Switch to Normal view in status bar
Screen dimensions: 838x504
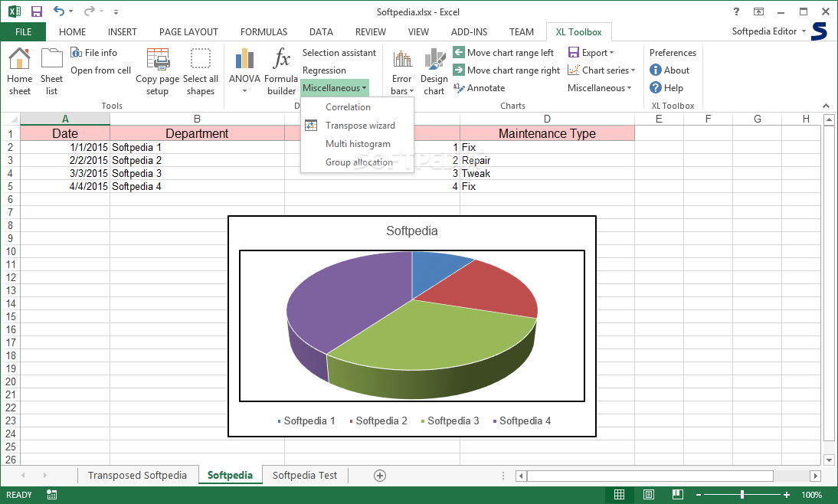tap(619, 494)
